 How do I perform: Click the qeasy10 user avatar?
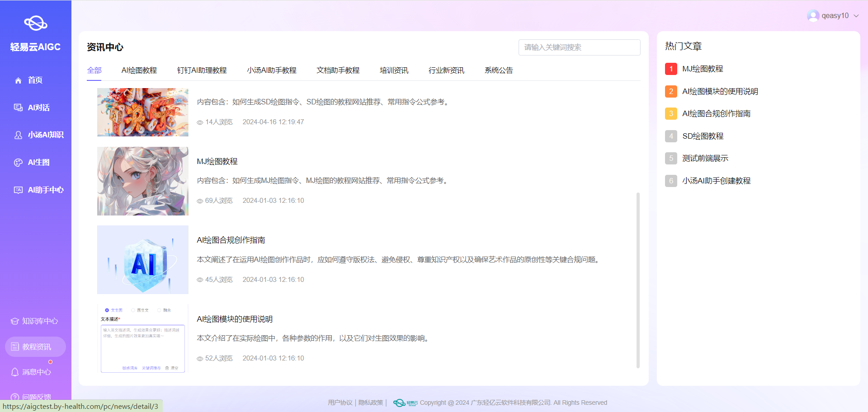(x=813, y=16)
